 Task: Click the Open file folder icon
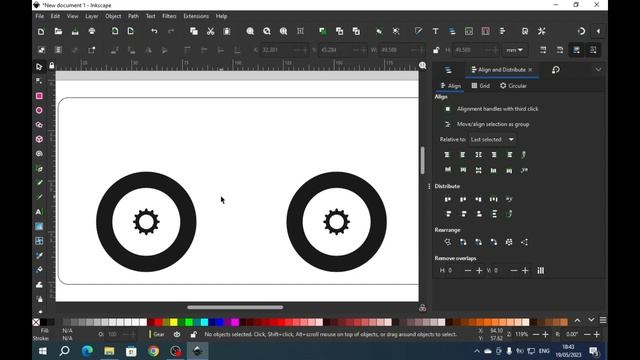[x=58, y=31]
